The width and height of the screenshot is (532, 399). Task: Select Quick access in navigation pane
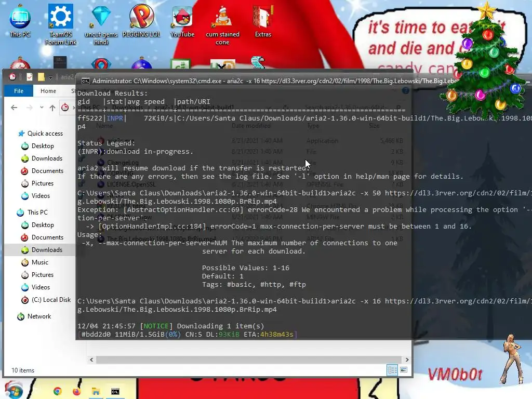point(41,134)
